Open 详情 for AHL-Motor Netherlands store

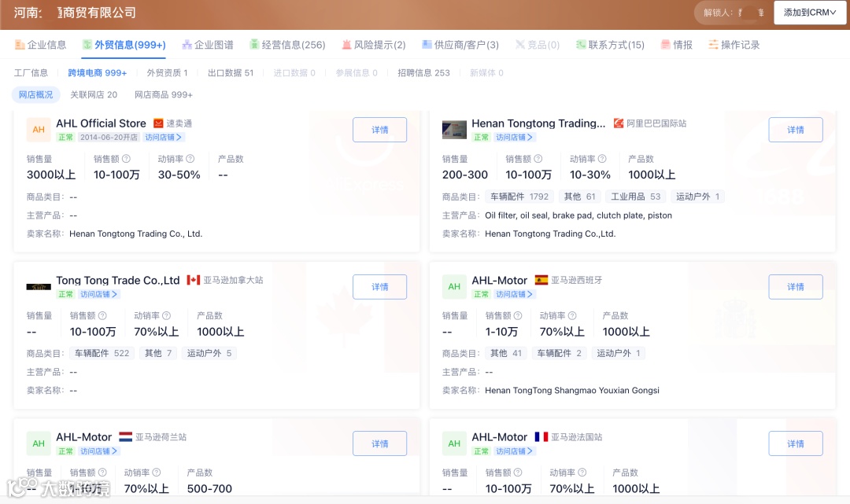pyautogui.click(x=379, y=444)
